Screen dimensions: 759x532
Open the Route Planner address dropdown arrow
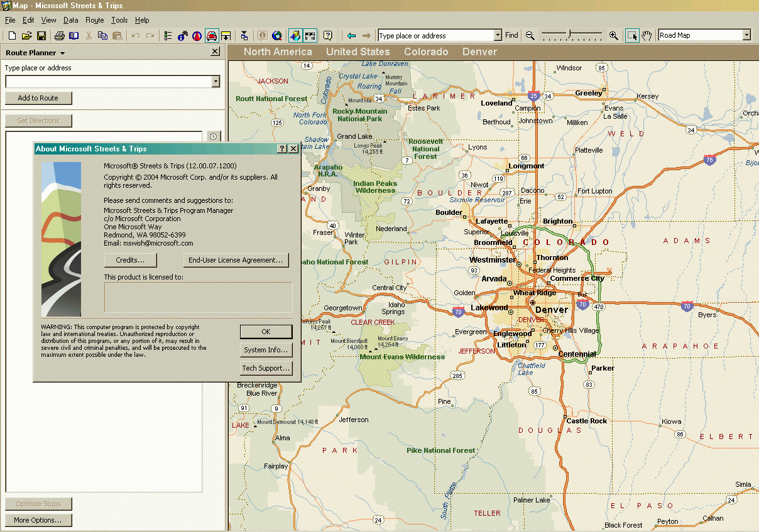(x=216, y=82)
